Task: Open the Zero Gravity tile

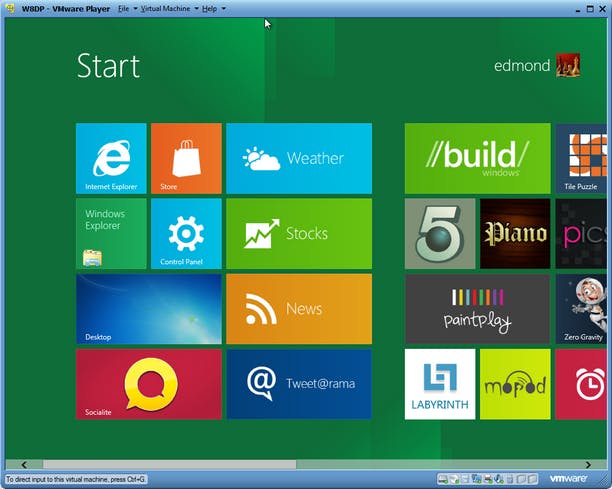Action: pyautogui.click(x=581, y=309)
